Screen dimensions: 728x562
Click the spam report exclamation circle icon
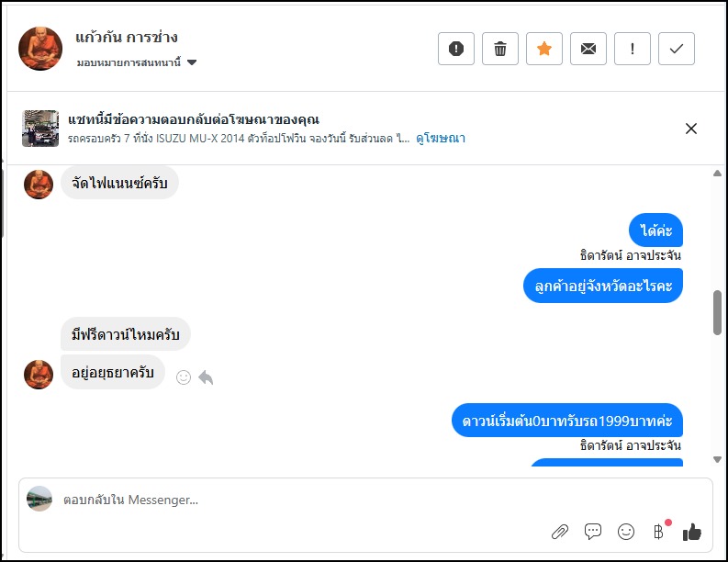tap(456, 49)
